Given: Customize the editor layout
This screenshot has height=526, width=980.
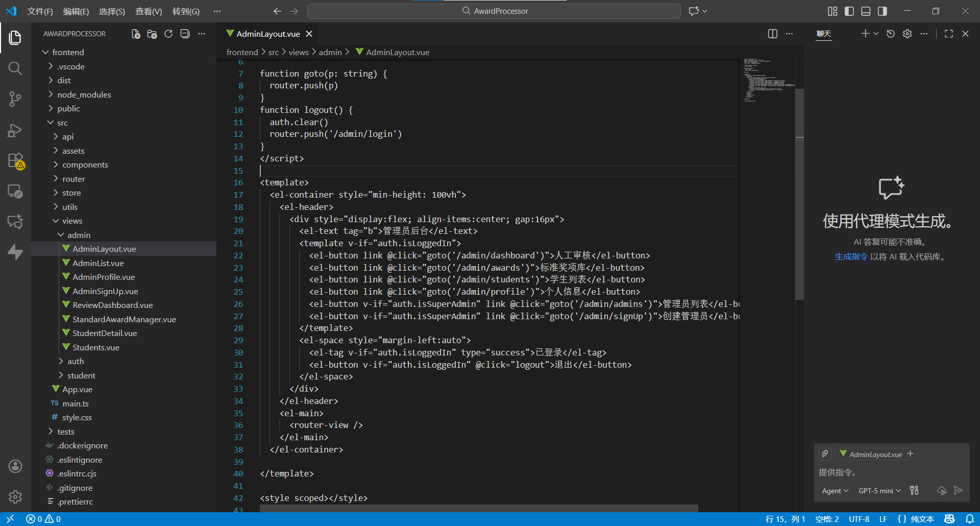Looking at the screenshot, I should point(832,11).
